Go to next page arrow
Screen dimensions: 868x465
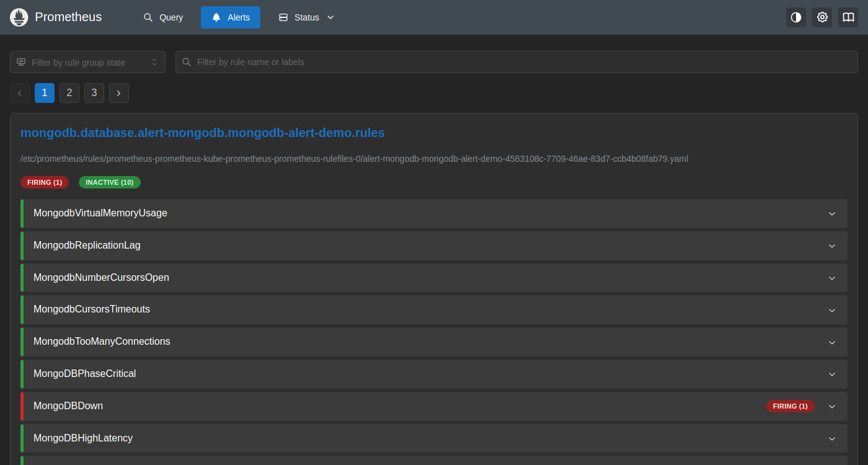click(119, 93)
